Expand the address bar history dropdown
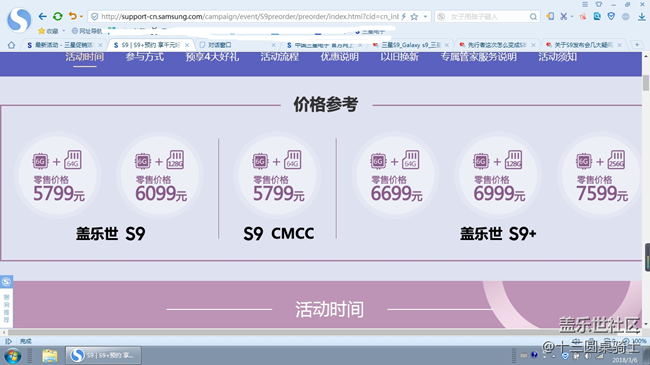Screen dimensions: 650x365 [x=425, y=17]
